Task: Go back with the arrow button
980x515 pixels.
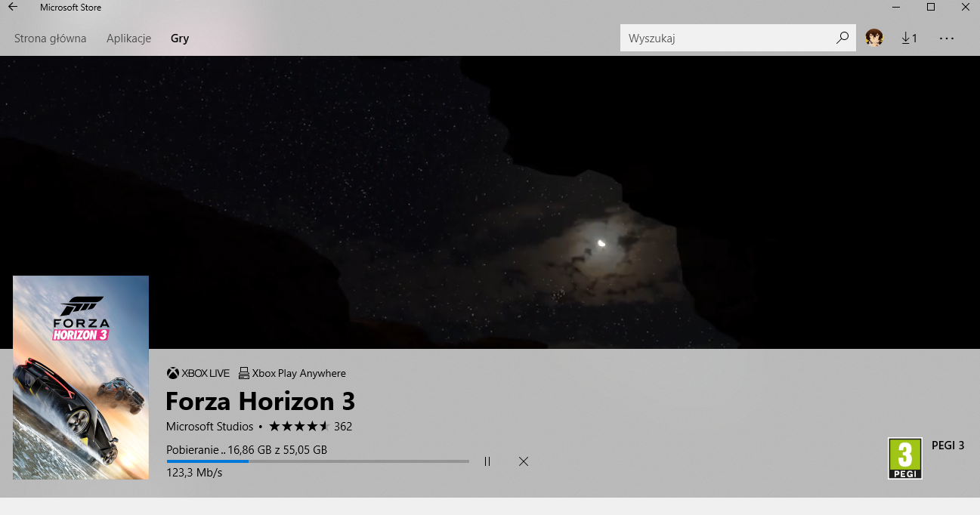Action: point(13,8)
